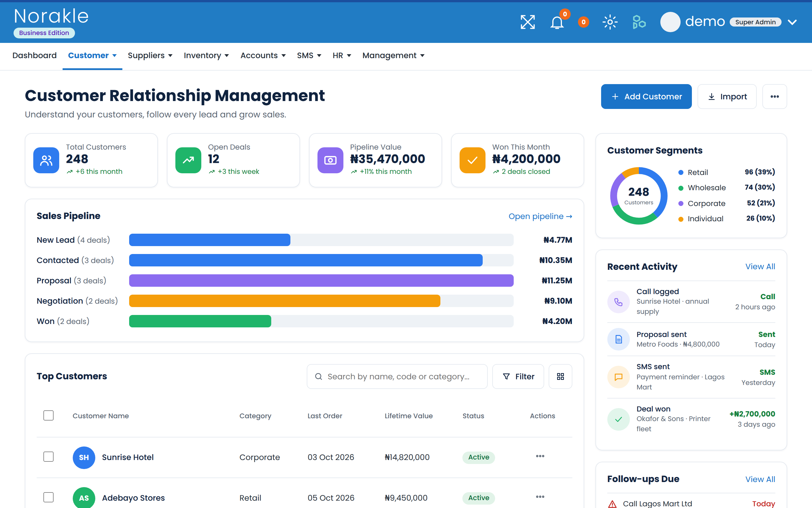Open the modules blocks icon in header

point(639,22)
